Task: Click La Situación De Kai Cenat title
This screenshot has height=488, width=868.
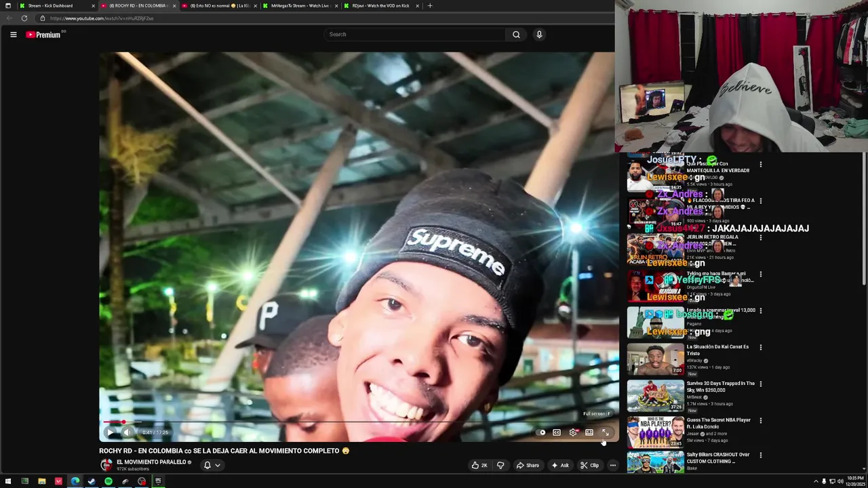Action: [717, 350]
